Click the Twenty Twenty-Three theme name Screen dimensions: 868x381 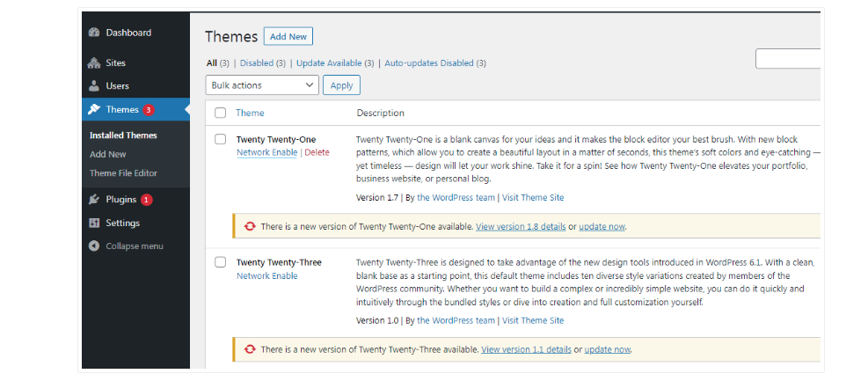[x=279, y=262]
